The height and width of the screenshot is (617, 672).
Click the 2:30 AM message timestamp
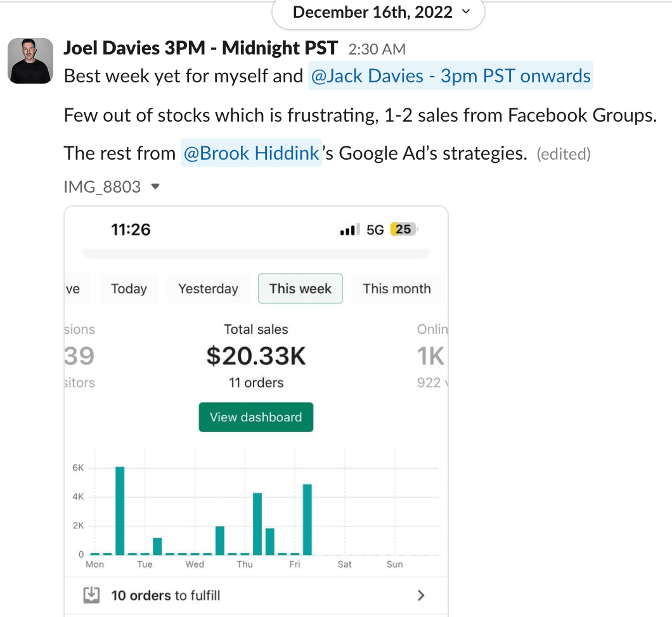click(377, 49)
